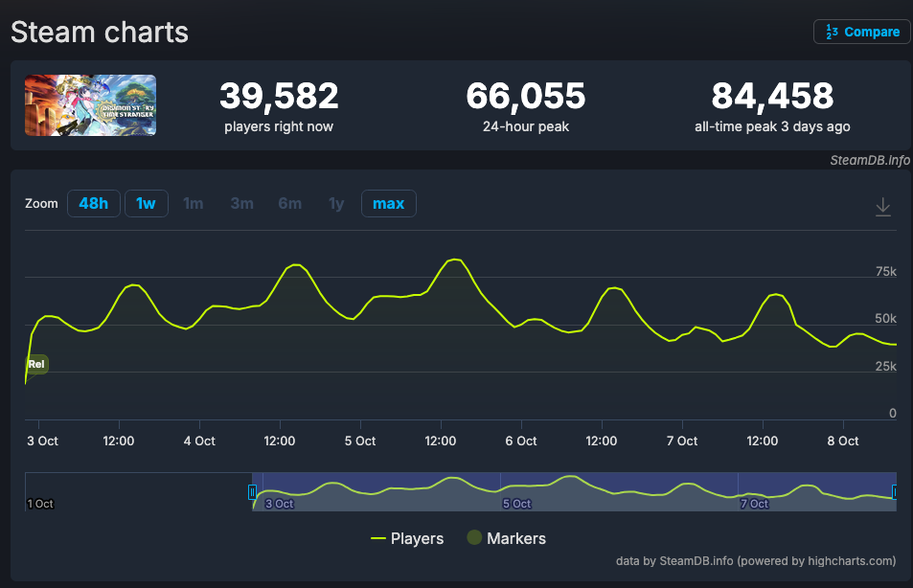Switch zoom to max range

click(x=388, y=203)
